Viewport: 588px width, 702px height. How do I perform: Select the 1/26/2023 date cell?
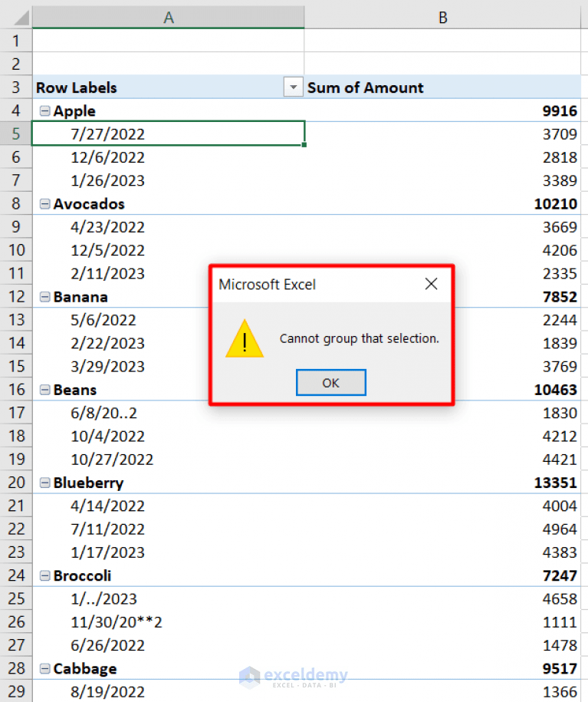point(168,180)
